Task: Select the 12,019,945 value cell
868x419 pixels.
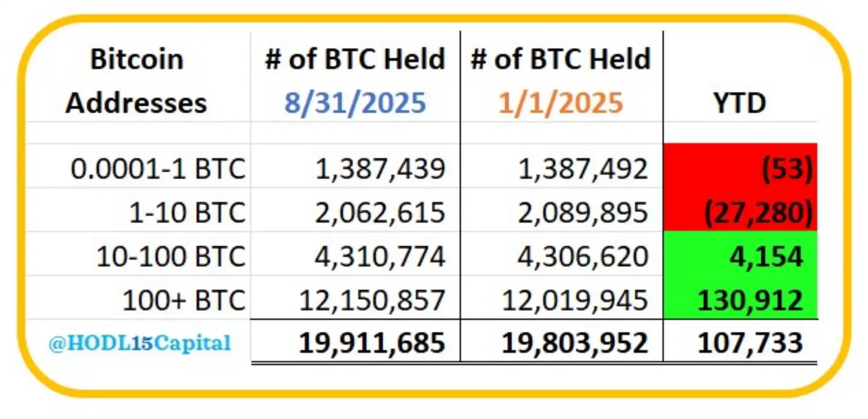Action: coord(574,300)
